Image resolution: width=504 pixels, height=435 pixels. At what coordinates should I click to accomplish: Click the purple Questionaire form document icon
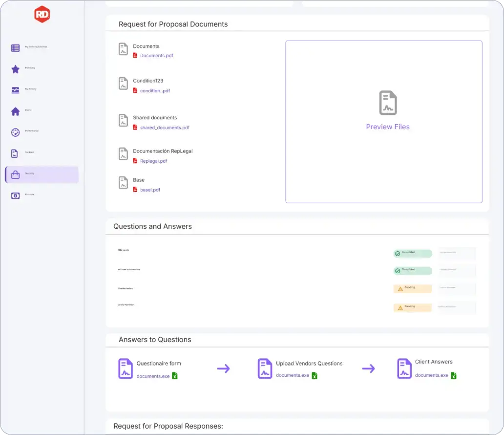(126, 369)
